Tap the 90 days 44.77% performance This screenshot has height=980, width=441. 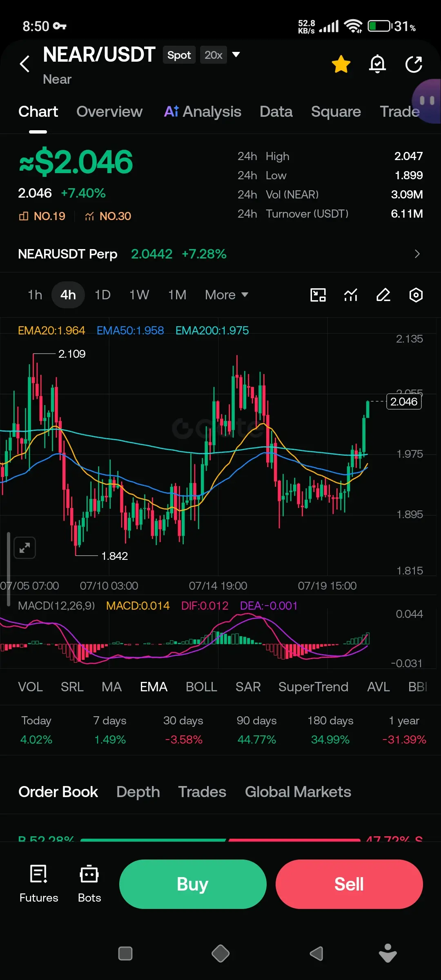point(257,730)
